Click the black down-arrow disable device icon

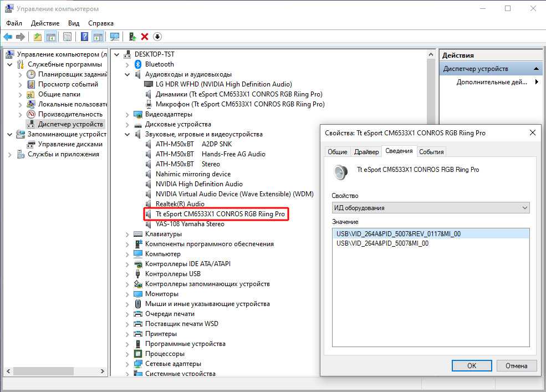tap(157, 37)
